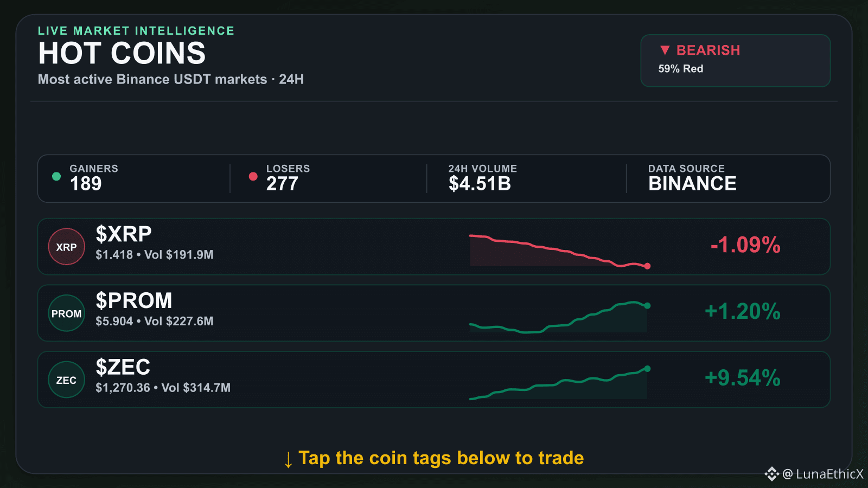Click the PROM coin circle icon
This screenshot has width=868, height=488.
coord(66,313)
